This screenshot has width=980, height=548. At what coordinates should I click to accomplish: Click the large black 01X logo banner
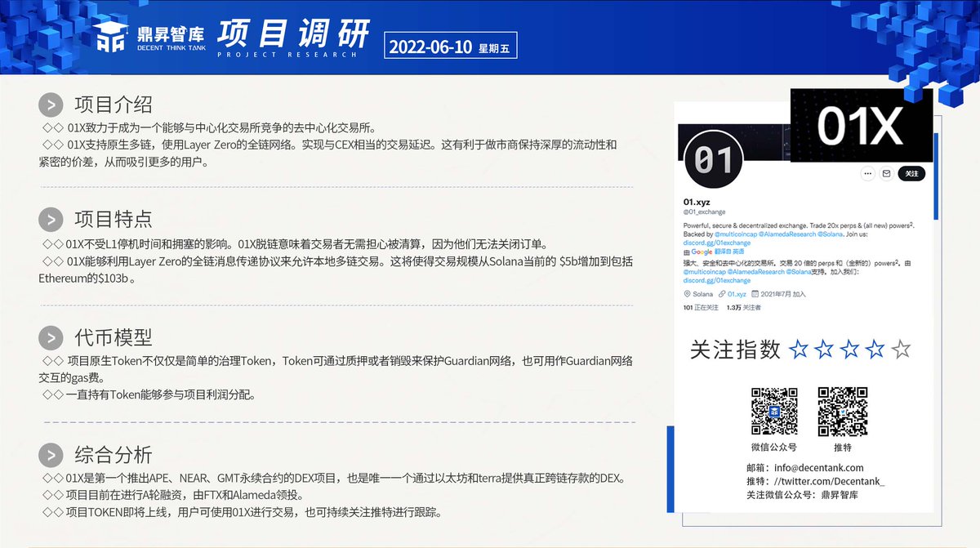[862, 125]
